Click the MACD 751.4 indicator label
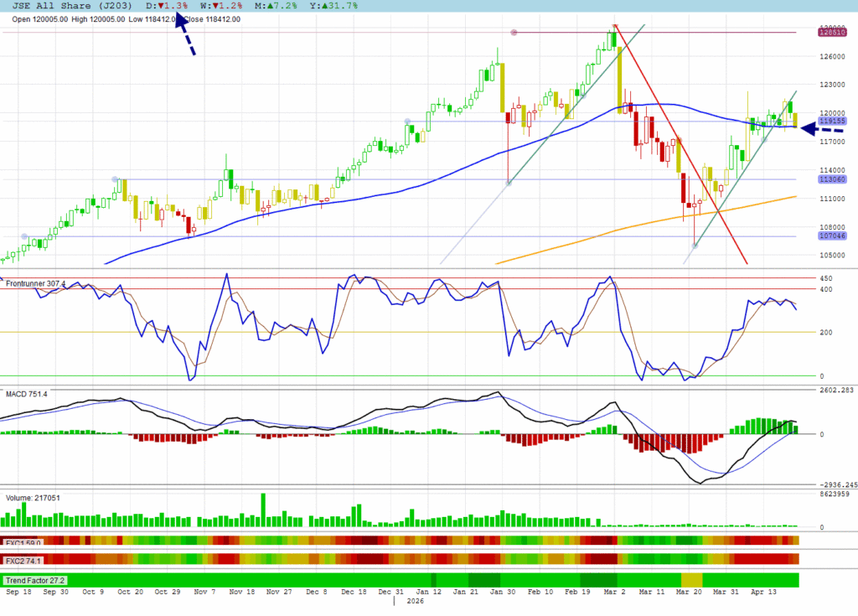The width and height of the screenshot is (858, 616). tap(26, 393)
